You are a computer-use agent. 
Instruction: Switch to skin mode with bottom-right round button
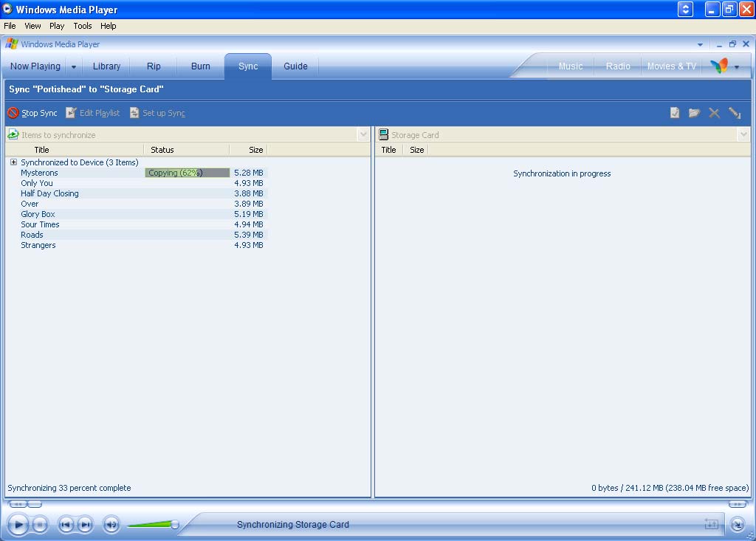[x=738, y=524]
